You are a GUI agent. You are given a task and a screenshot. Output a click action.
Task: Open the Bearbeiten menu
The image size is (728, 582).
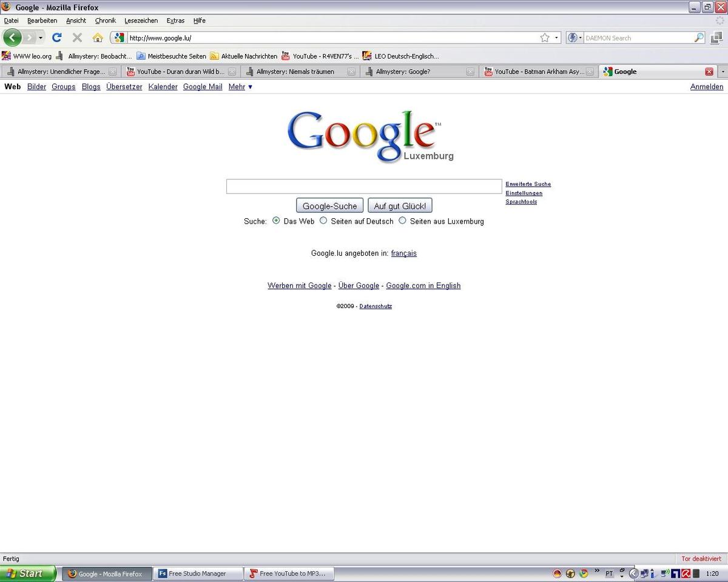[42, 21]
